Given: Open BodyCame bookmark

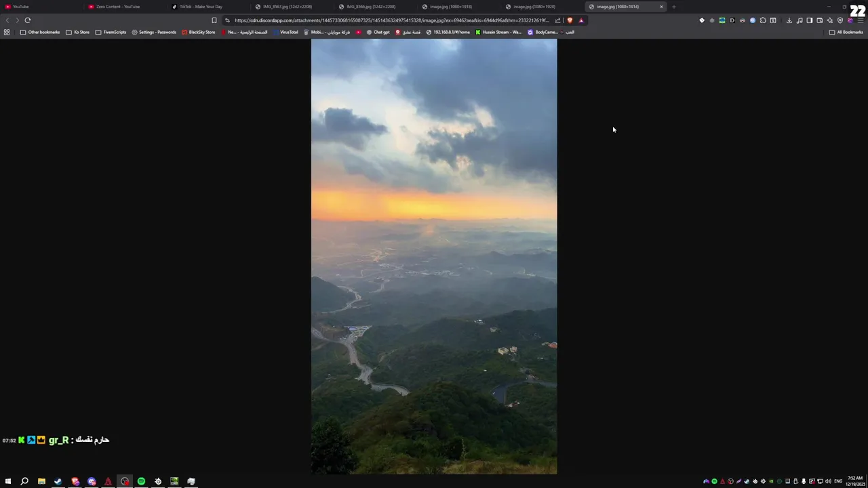Looking at the screenshot, I should (542, 32).
